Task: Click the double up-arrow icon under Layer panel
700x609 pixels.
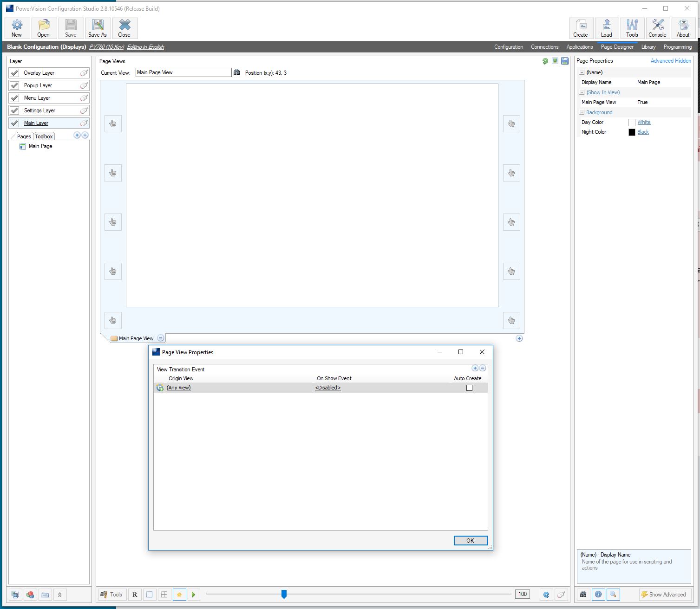Action: coord(60,595)
